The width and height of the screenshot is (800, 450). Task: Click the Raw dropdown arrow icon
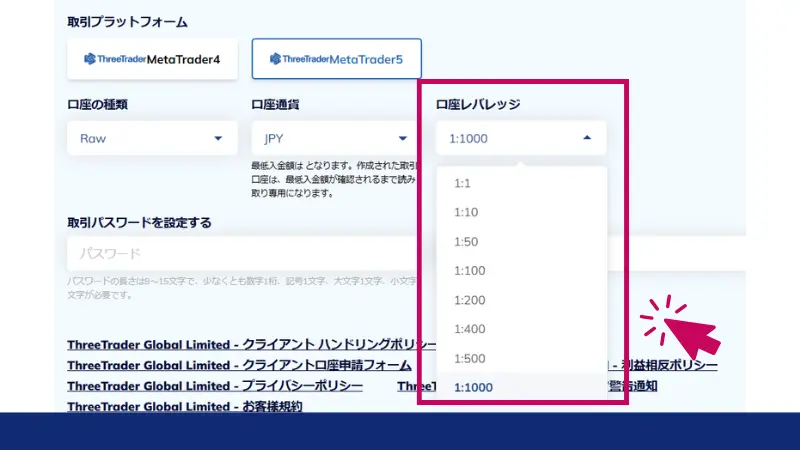pos(218,138)
